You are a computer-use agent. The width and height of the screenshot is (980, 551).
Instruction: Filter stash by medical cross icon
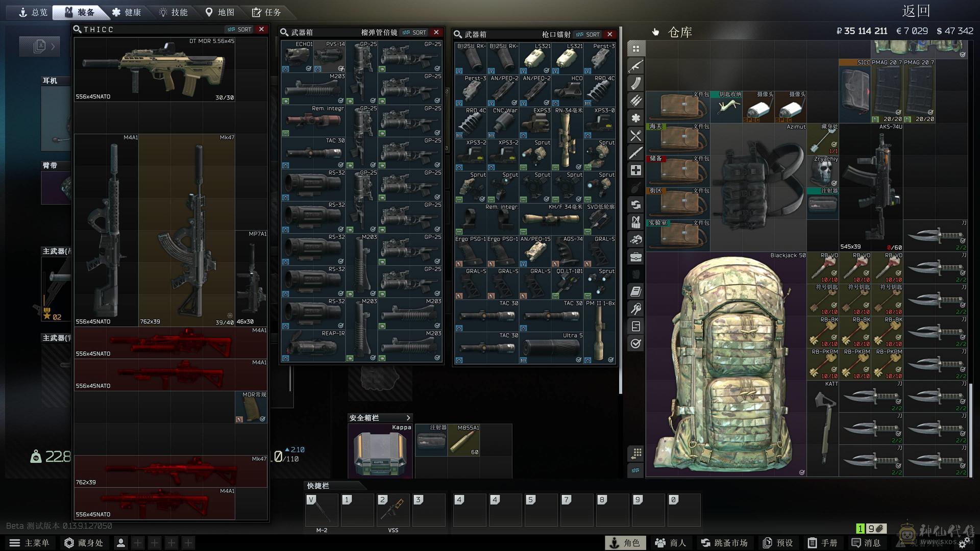tap(635, 170)
